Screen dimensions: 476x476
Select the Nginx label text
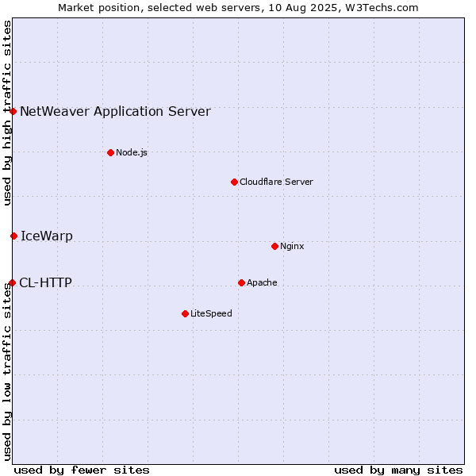tap(292, 246)
